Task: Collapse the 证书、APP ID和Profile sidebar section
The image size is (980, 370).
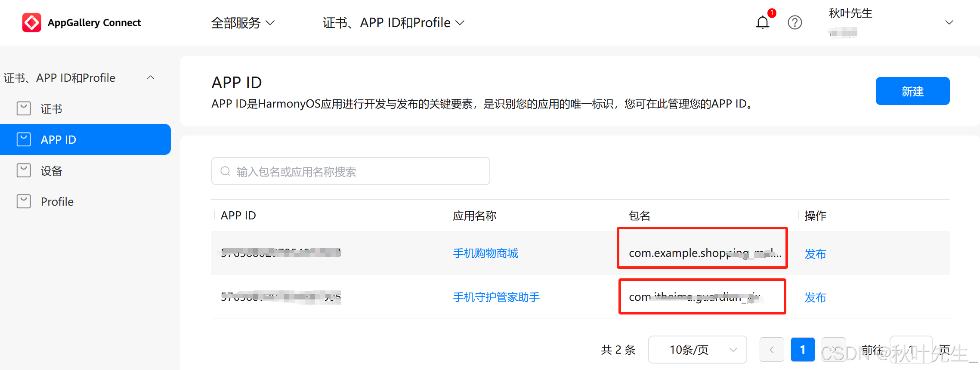Action: point(151,77)
